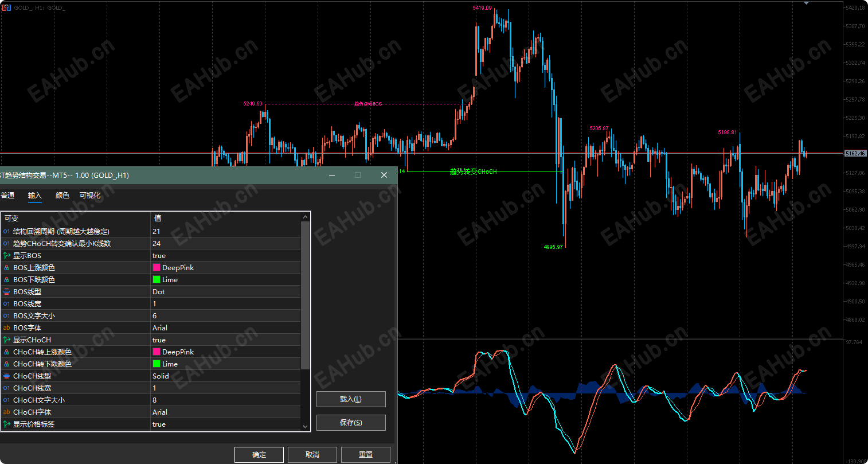Click the integer icon of BOS文字大小 row
This screenshot has height=464, width=868.
[x=7, y=316]
